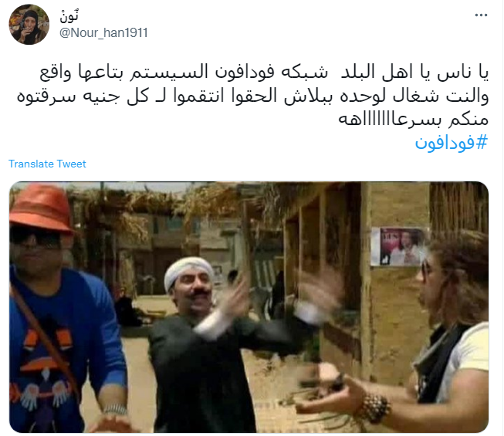This screenshot has height=436, width=504.
Task: Click the word فودافون in the tweet's first line
Action: (245, 72)
